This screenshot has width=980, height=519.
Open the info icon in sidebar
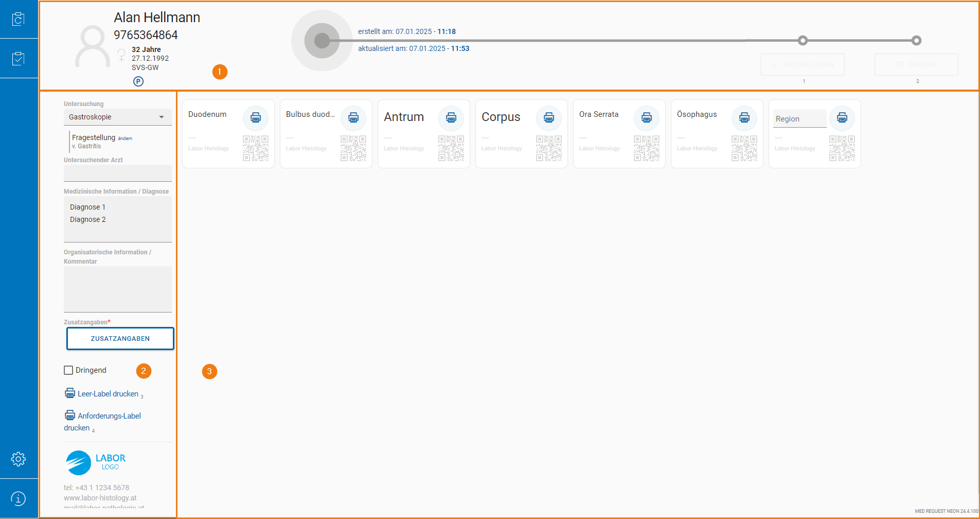pos(19,498)
